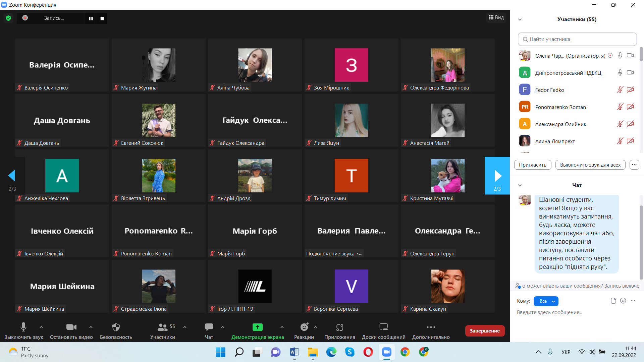Viewport: 644px width, 362px height.
Task: Toggle Fedor Fedko's muted microphone icon
Action: point(620,90)
